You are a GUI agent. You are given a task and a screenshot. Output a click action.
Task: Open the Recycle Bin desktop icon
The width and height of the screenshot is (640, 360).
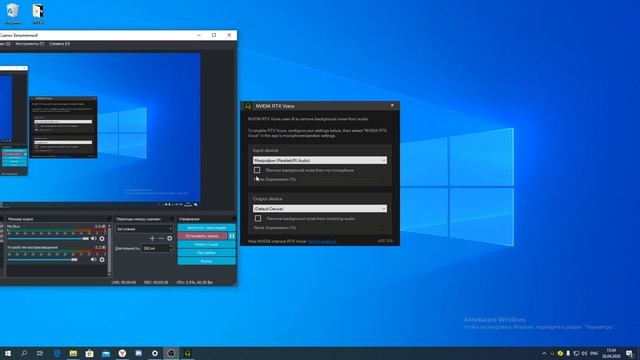[13, 13]
